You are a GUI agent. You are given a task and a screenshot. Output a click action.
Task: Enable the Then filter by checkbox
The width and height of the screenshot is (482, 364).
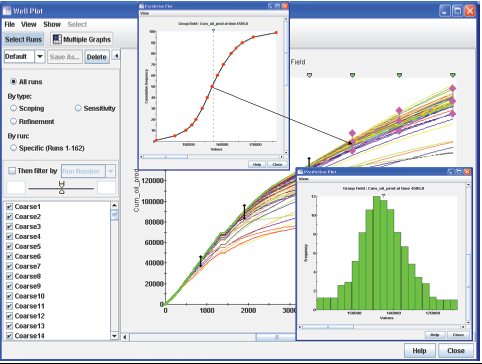click(12, 171)
